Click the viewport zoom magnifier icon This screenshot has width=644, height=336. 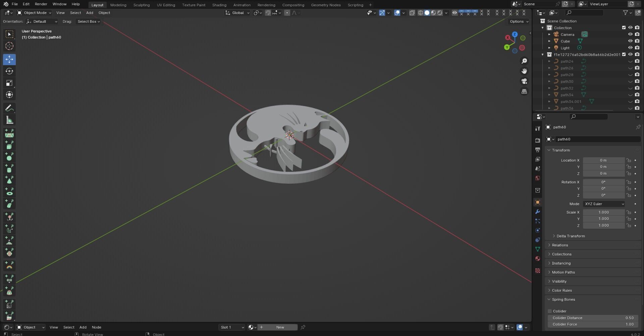point(524,61)
